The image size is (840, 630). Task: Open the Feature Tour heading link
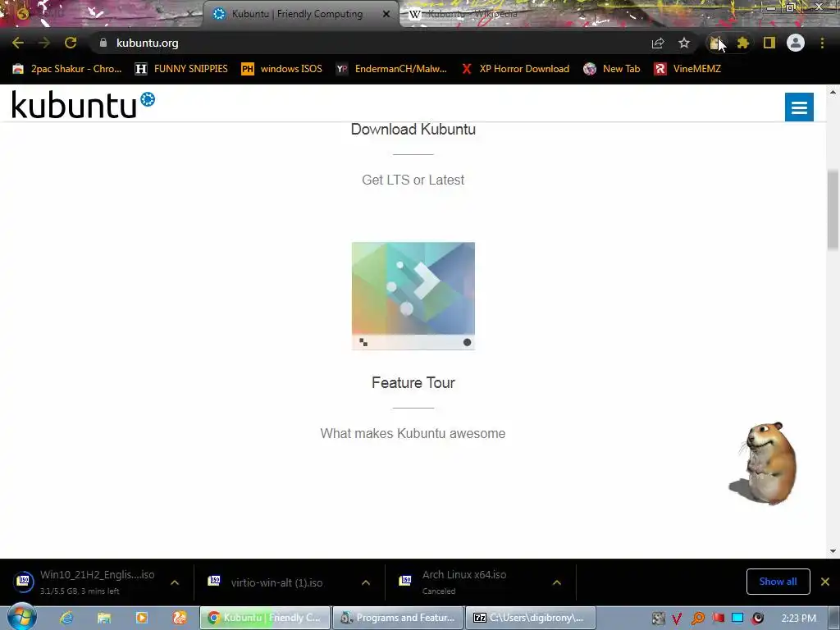413,382
